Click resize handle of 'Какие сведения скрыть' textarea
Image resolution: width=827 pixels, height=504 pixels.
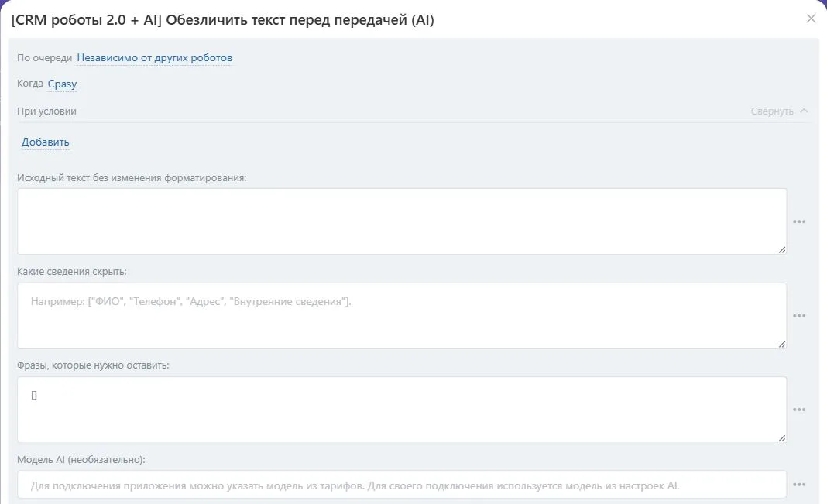pyautogui.click(x=782, y=345)
